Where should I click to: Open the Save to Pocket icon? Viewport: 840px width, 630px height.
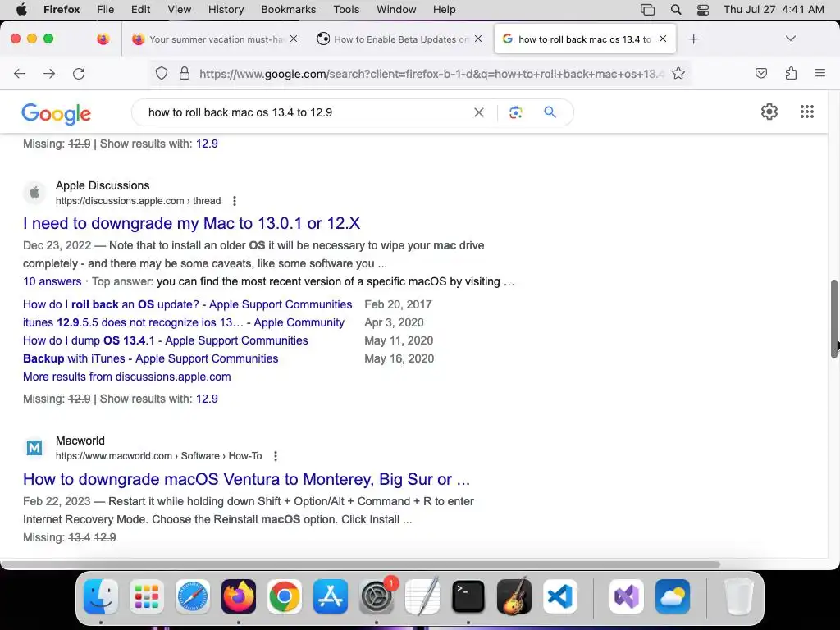click(x=760, y=73)
